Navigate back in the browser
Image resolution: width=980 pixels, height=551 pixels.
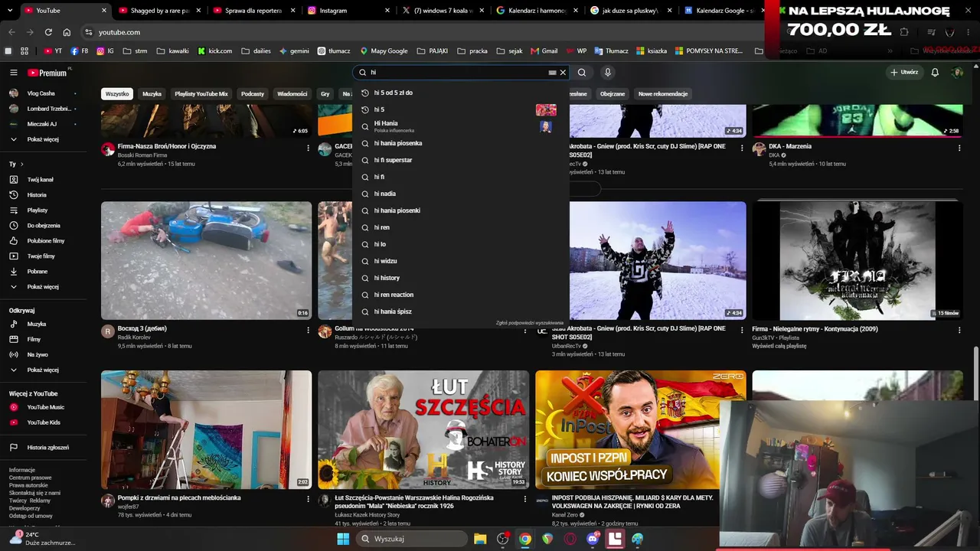11,32
